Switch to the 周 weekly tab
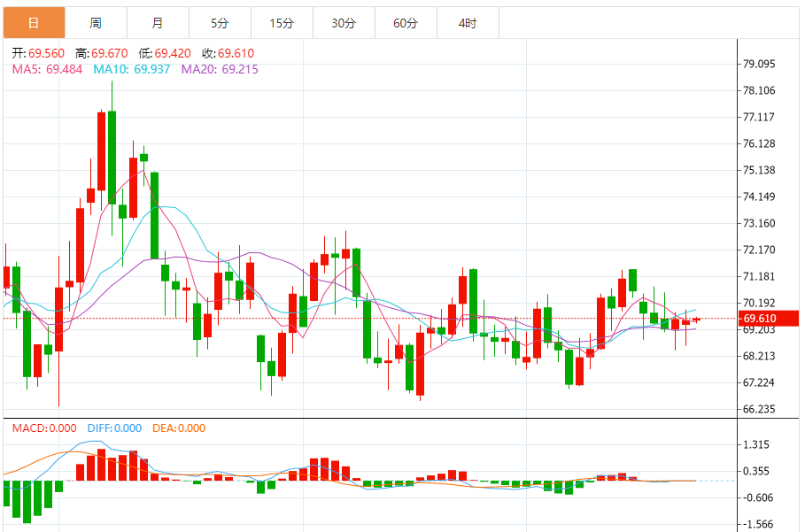 [96, 23]
